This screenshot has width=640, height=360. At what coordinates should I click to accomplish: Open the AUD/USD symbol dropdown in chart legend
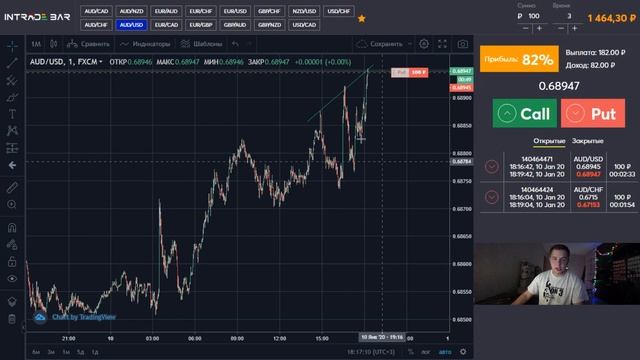(x=66, y=62)
